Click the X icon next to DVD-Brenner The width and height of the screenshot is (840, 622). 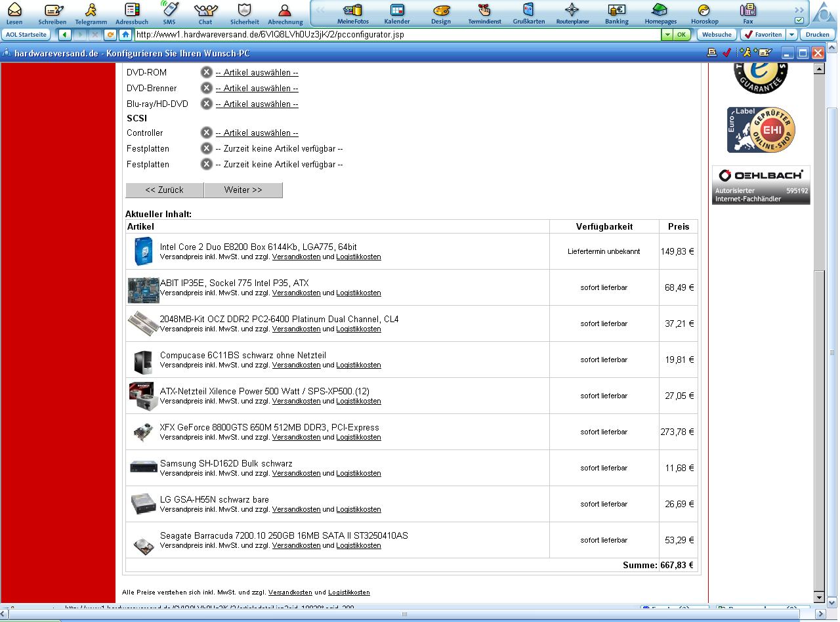click(206, 88)
